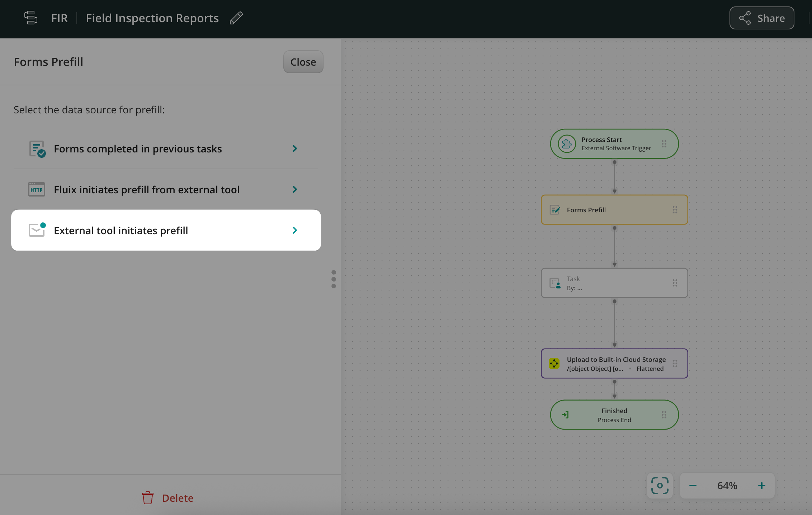
Task: Click the Share button
Action: coord(761,18)
